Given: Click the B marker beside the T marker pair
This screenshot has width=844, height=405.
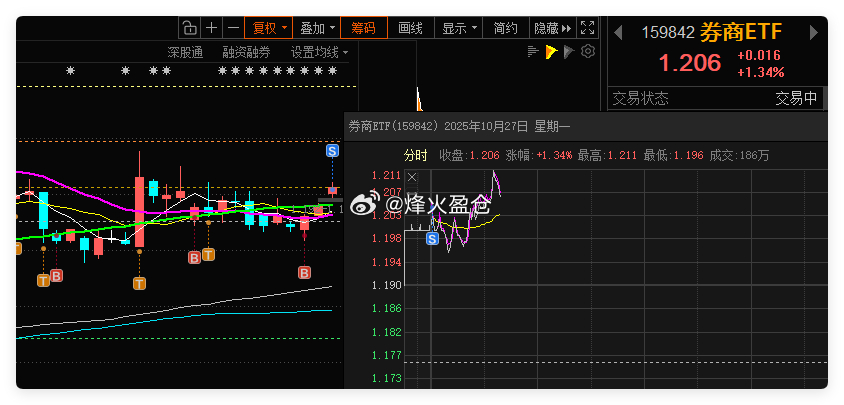Looking at the screenshot, I should [194, 257].
